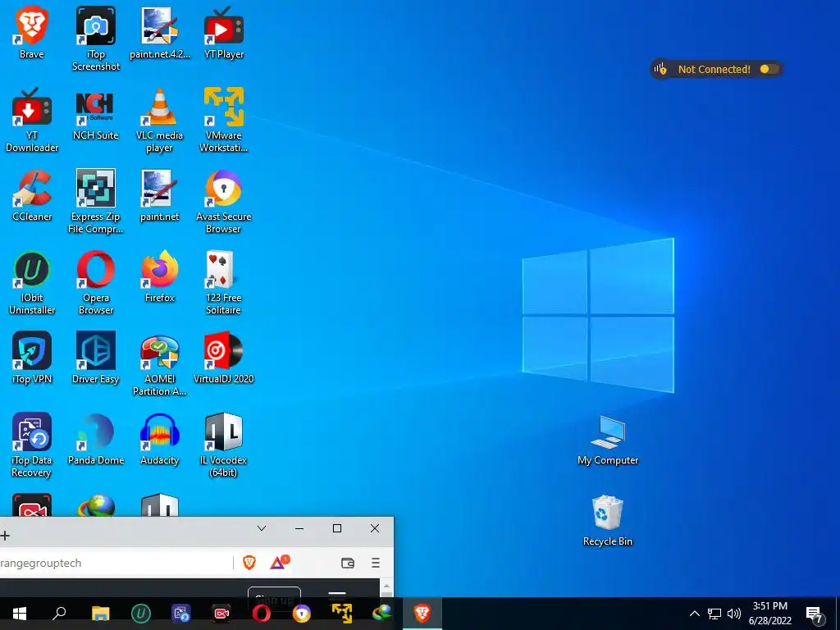Open iTop Data Recovery desktop icon
The width and height of the screenshot is (840, 630).
coord(32,445)
